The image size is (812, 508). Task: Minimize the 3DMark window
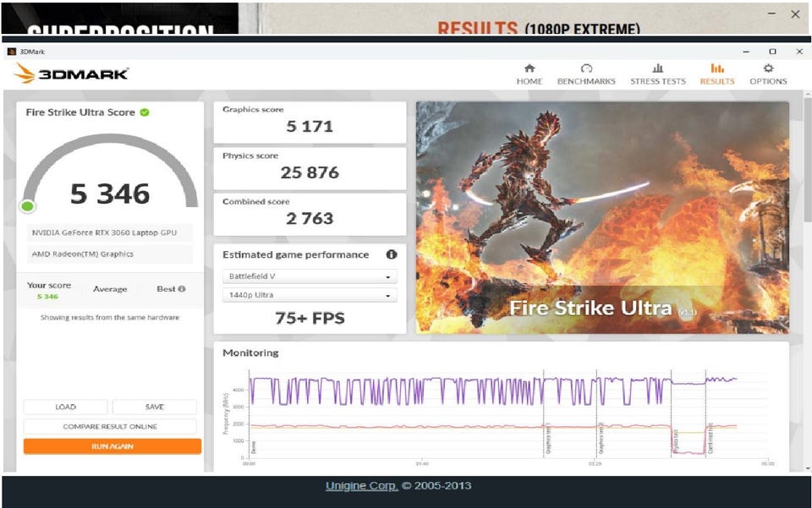[746, 52]
